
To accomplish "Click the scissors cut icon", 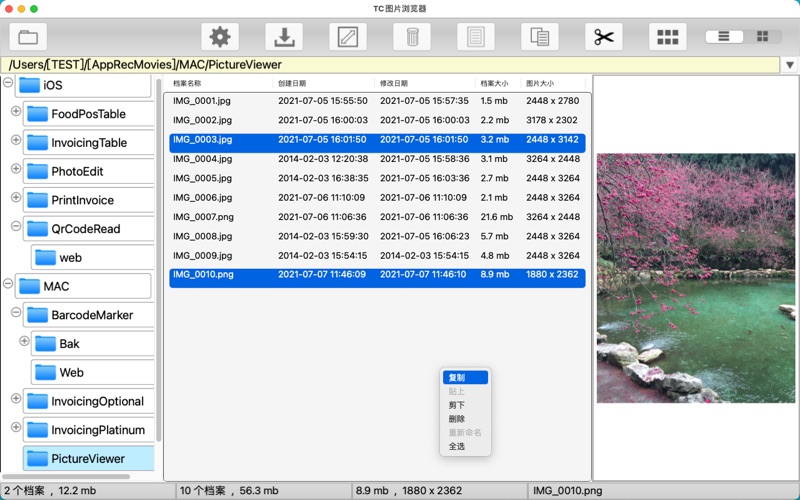I will click(x=604, y=37).
